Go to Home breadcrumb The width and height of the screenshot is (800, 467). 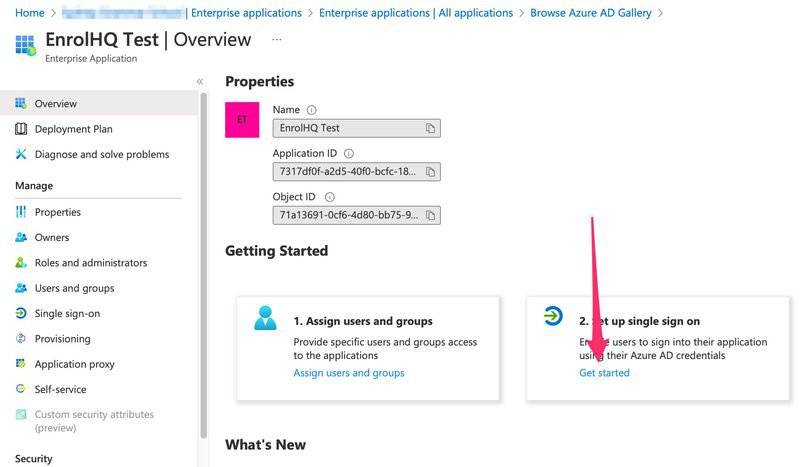[30, 13]
